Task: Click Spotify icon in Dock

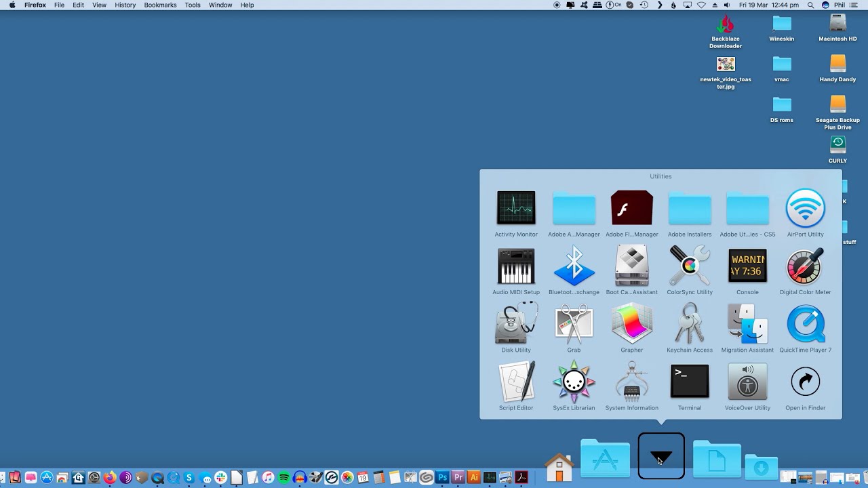Action: pos(283,478)
